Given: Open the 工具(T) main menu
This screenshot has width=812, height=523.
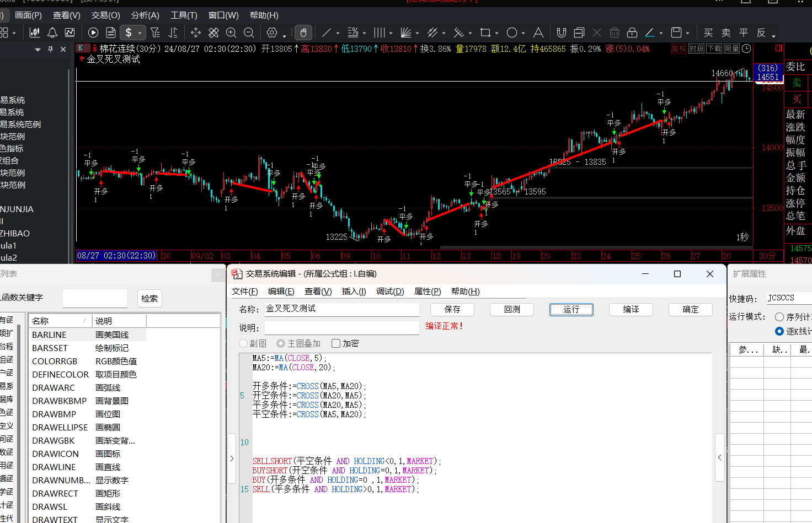Looking at the screenshot, I should (184, 15).
